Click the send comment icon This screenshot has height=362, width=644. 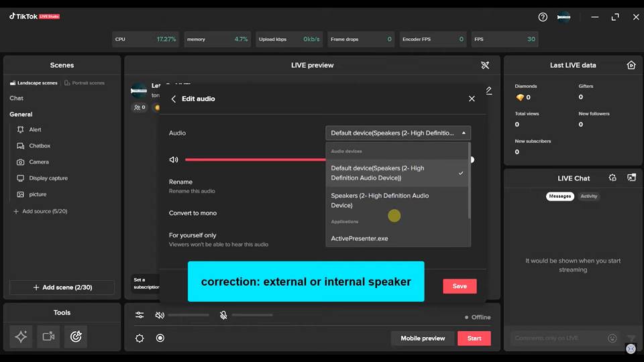(631, 338)
